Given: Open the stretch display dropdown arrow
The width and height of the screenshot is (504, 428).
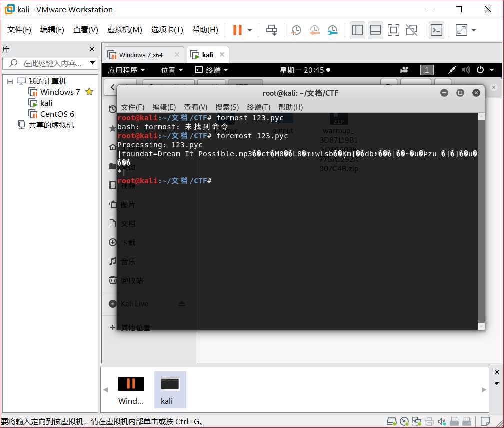Looking at the screenshot, I should [474, 30].
